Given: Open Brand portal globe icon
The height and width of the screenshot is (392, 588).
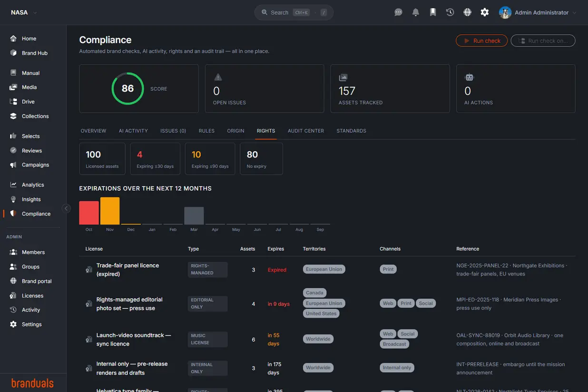Looking at the screenshot, I should 13,281.
